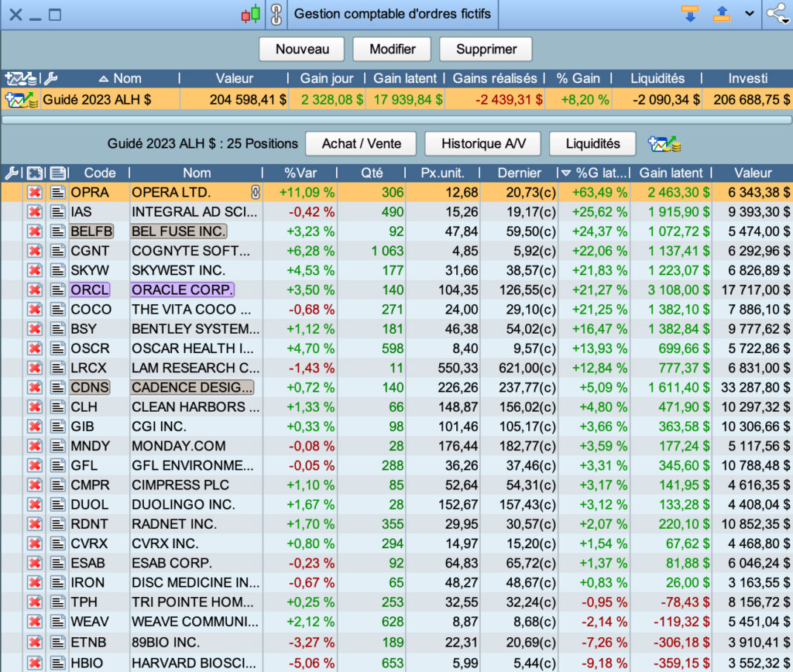The height and width of the screenshot is (672, 793).
Task: Click the Nouveau button
Action: (x=302, y=49)
